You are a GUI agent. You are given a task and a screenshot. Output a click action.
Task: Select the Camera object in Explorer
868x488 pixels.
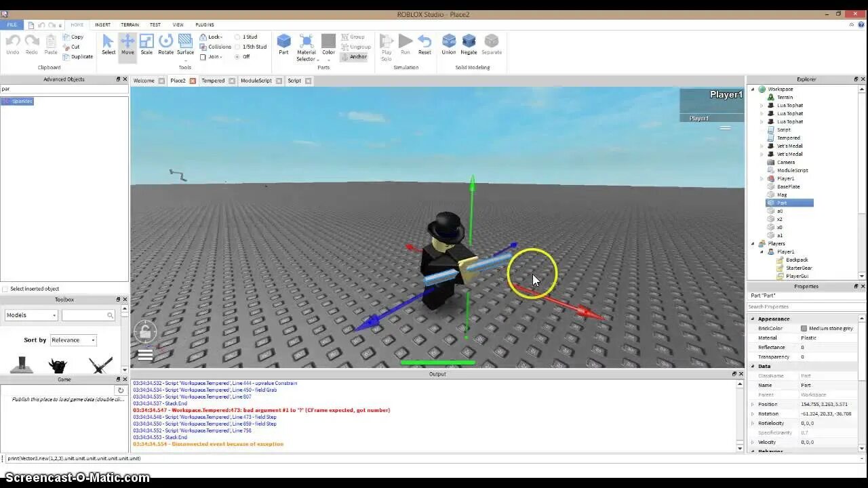785,163
